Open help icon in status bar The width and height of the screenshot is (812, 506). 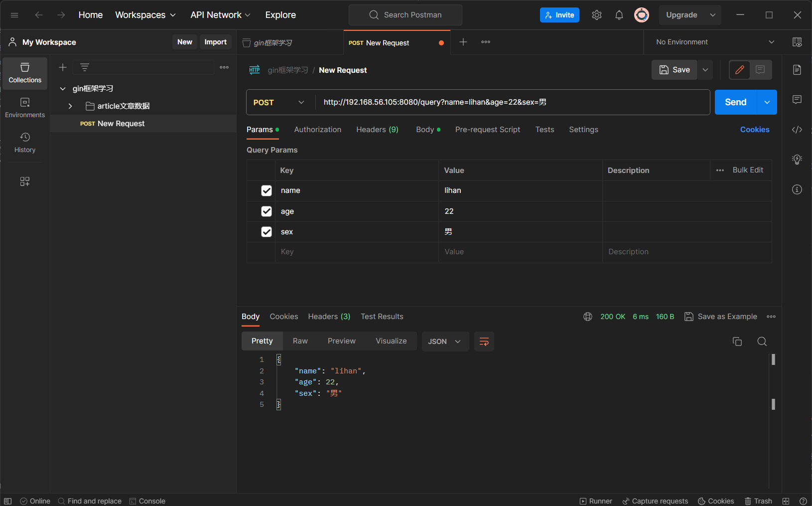click(x=803, y=501)
